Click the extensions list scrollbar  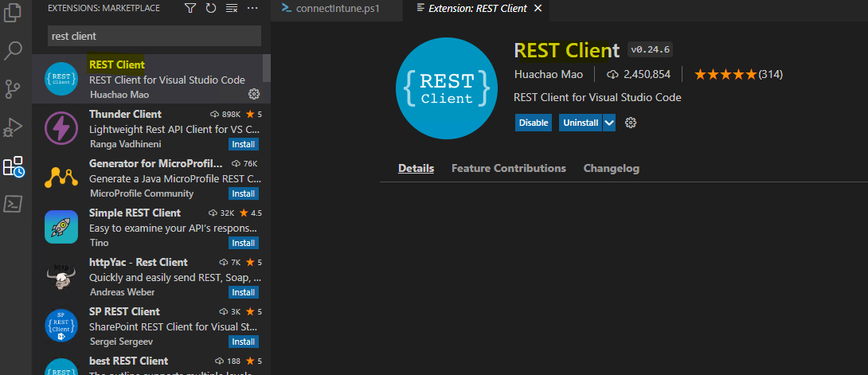click(267, 68)
